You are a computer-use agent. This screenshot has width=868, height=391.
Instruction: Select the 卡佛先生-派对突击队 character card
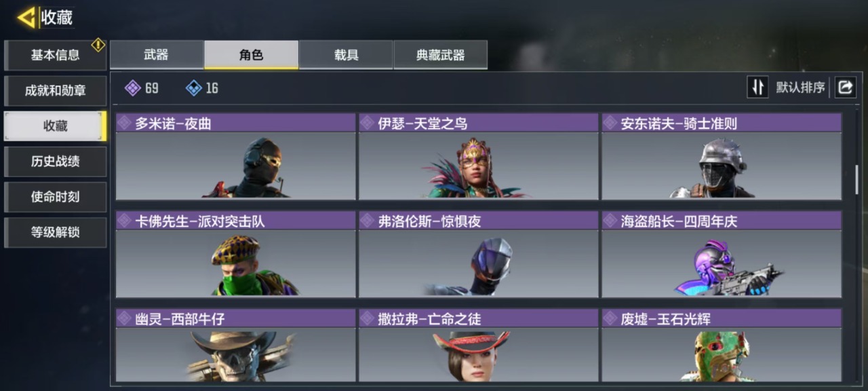[235, 254]
